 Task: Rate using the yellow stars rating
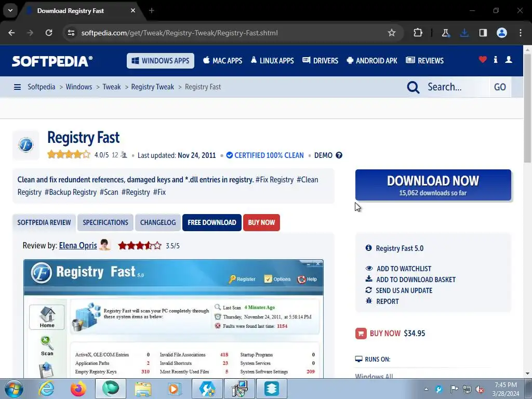point(69,155)
